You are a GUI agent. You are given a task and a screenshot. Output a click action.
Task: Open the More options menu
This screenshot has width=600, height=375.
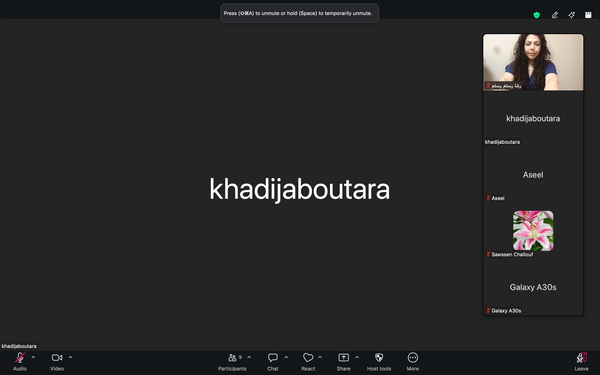click(412, 361)
